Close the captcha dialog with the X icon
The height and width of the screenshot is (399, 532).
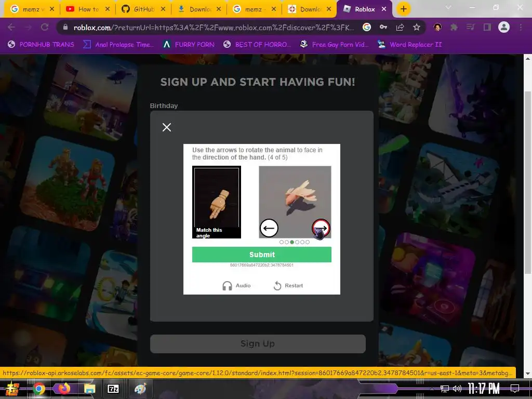coord(167,127)
